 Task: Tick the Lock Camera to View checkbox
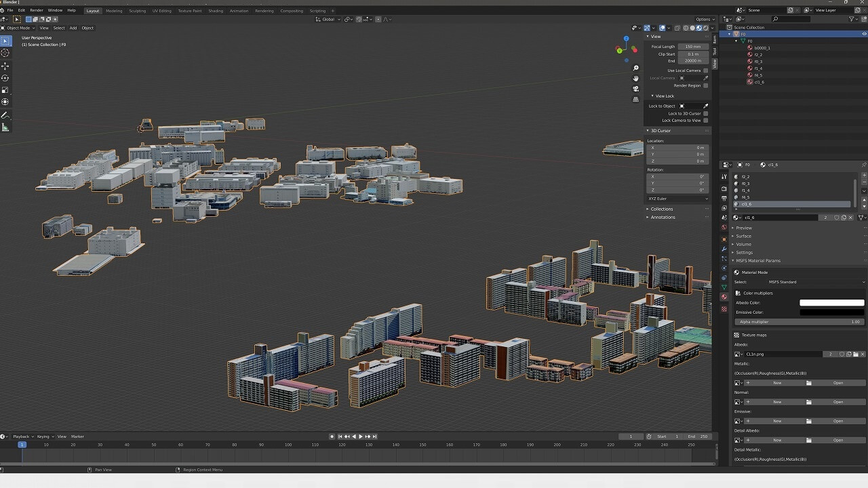tap(705, 121)
